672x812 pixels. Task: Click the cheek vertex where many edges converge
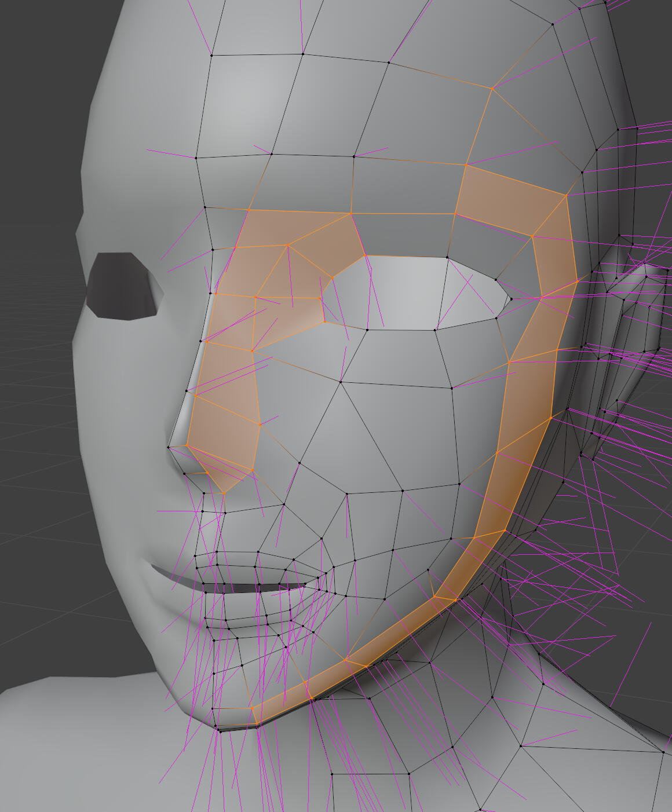click(x=341, y=382)
